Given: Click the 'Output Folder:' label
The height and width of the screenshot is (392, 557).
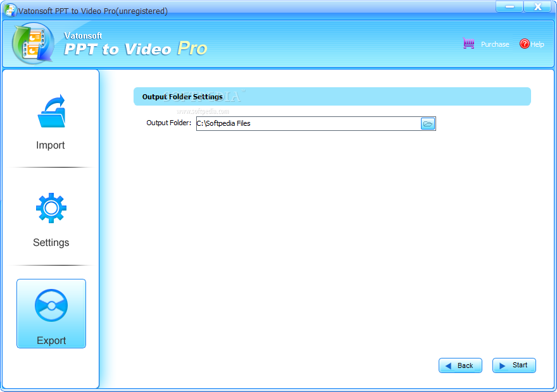Looking at the screenshot, I should pyautogui.click(x=169, y=123).
